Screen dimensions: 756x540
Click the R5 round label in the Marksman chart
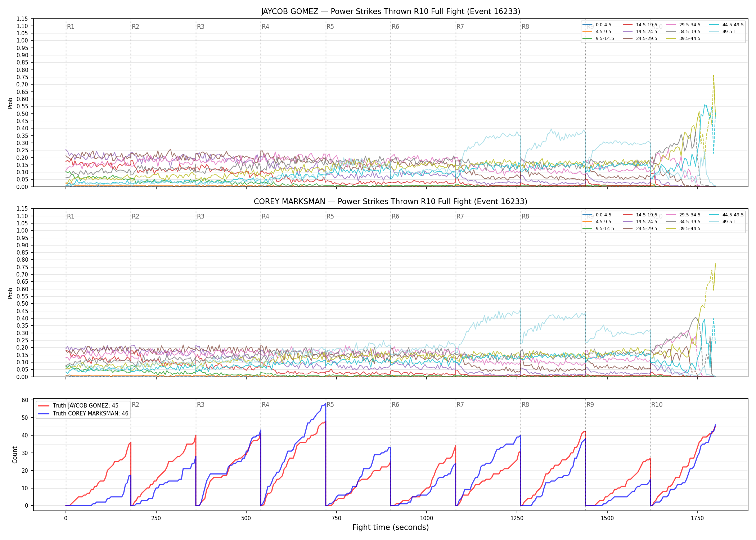tap(330, 216)
